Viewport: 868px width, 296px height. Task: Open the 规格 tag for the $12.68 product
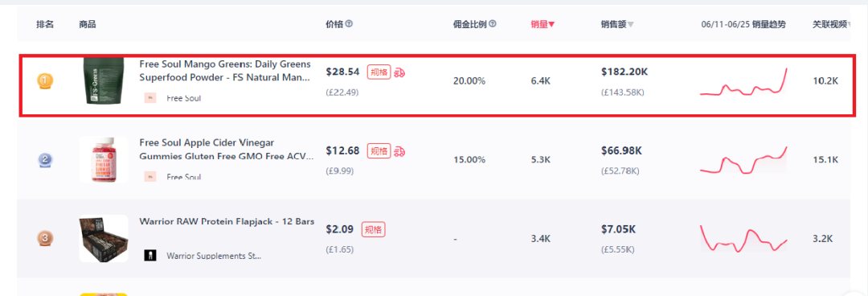[x=379, y=151]
